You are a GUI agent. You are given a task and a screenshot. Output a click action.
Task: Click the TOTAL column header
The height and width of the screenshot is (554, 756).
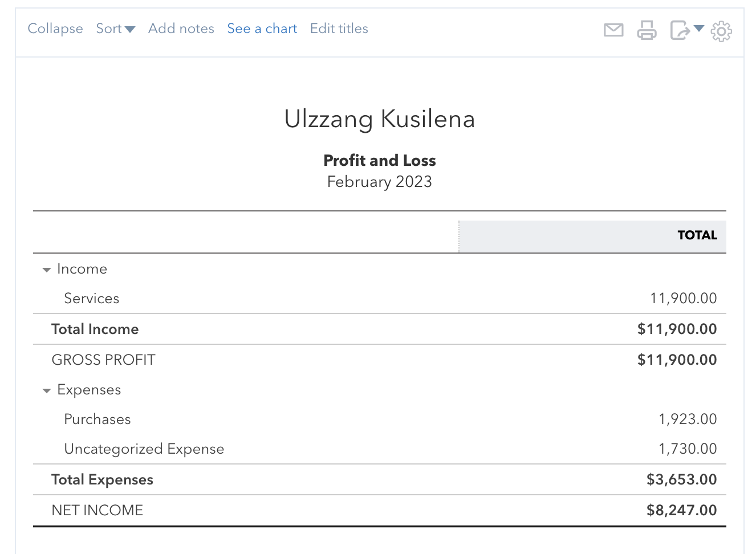(x=697, y=235)
